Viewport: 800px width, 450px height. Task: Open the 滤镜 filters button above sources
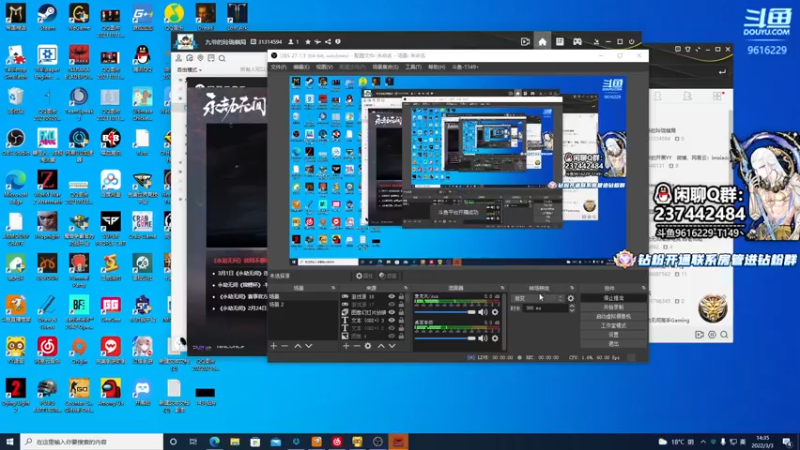coord(388,276)
